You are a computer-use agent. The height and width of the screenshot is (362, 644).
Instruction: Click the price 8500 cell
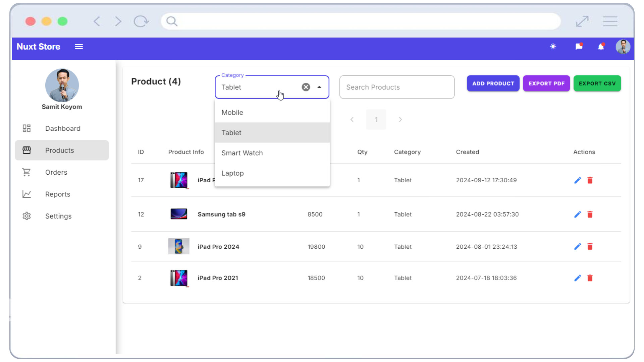[x=315, y=215]
